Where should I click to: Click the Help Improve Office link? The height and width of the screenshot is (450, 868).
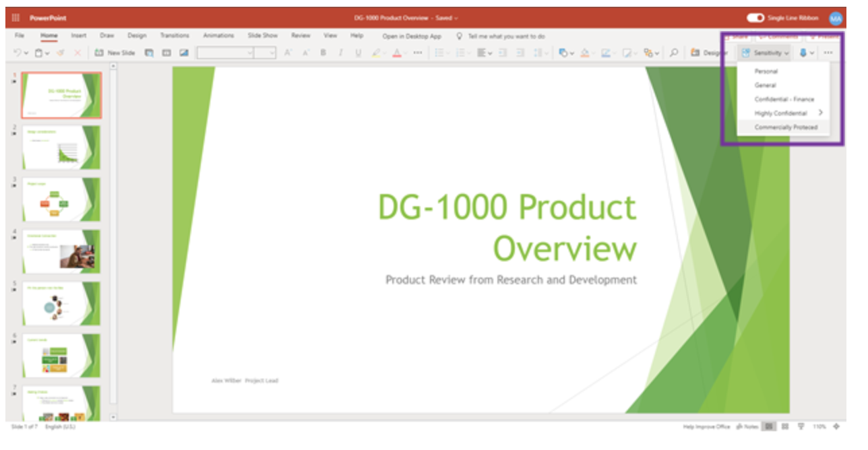pyautogui.click(x=706, y=426)
